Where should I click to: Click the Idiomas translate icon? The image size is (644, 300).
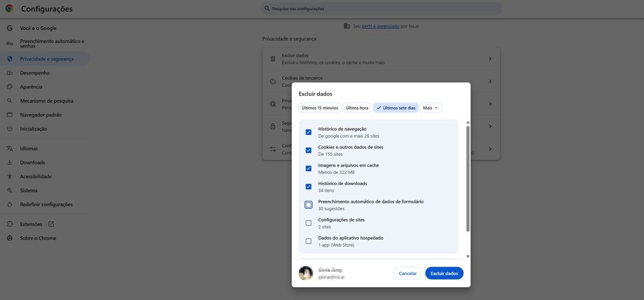(9, 149)
